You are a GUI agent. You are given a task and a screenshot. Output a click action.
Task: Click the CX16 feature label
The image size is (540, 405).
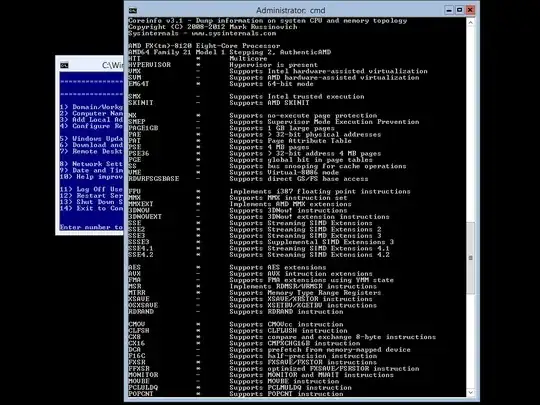pos(136,343)
